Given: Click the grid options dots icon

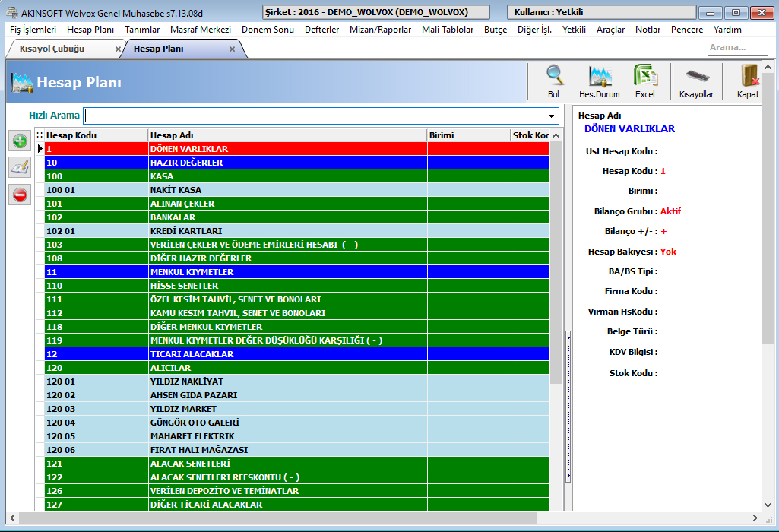Looking at the screenshot, I should (40, 135).
